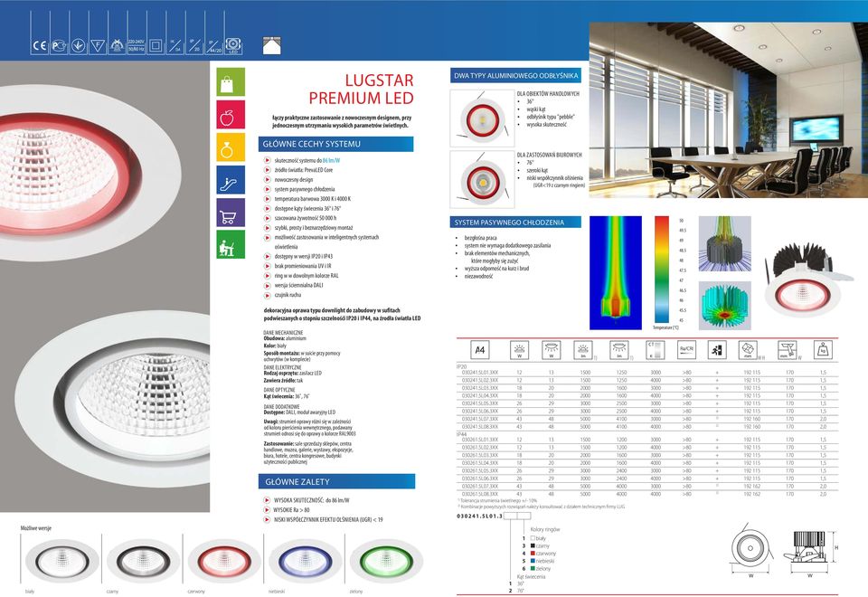Click the round checkmark certification icon in header

tap(78, 45)
